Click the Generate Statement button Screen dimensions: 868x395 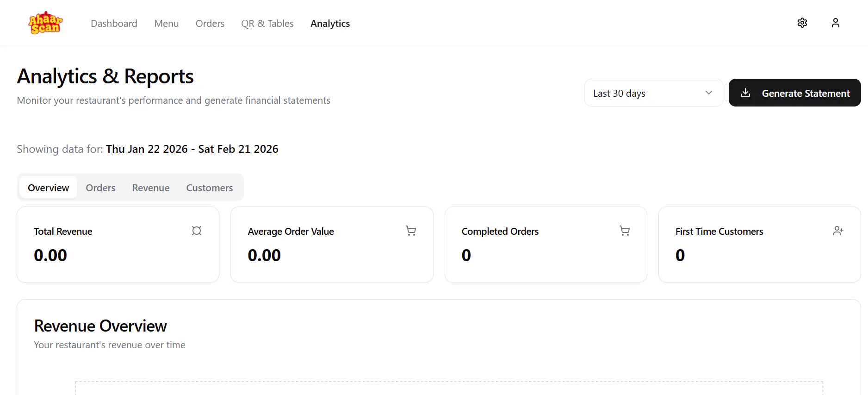794,93
